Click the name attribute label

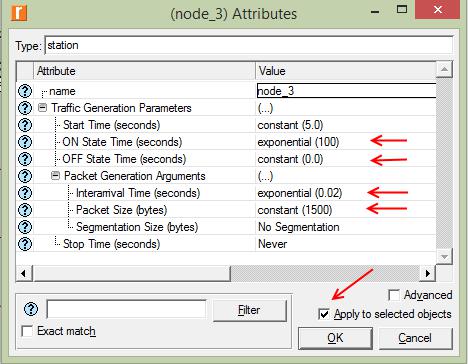pyautogui.click(x=62, y=91)
